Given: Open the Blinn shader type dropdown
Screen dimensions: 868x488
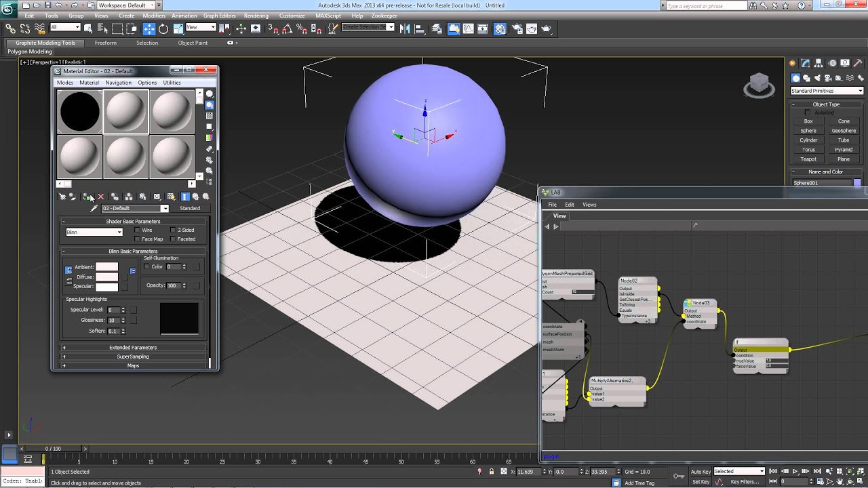Looking at the screenshot, I should [94, 232].
